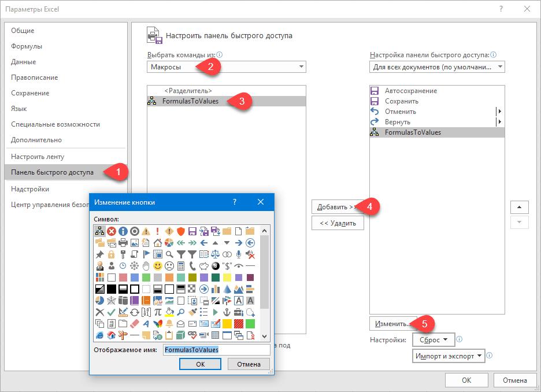Click the '<< Удалить' button
Image resolution: width=541 pixels, height=392 pixels.
[338, 223]
